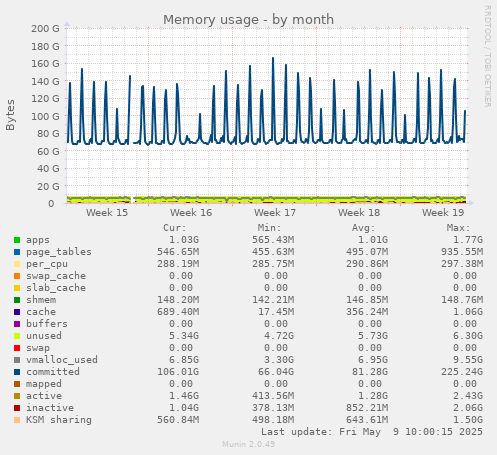Click the 'shmem' legend label
This screenshot has height=455, width=497.
click(x=41, y=300)
